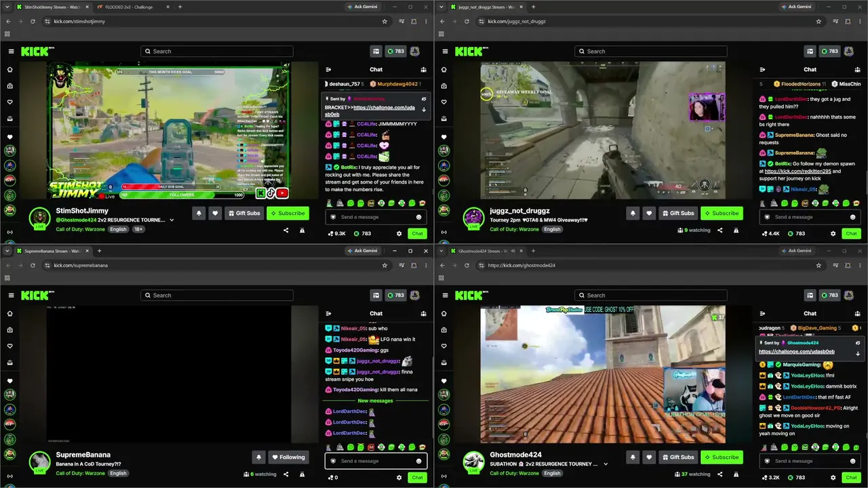This screenshot has height=488, width=868.
Task: Open challonge link pinned in Ghostmode424 chat
Action: (x=796, y=352)
